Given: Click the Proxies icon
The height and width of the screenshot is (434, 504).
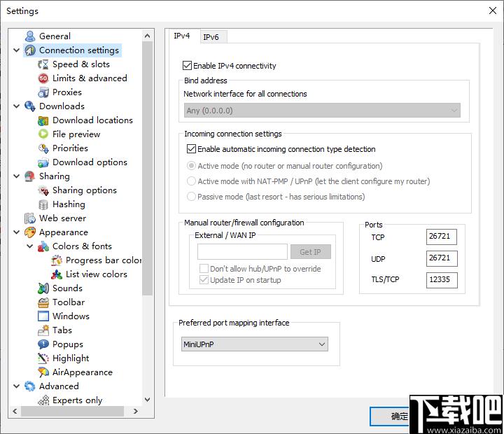Looking at the screenshot, I should (43, 92).
